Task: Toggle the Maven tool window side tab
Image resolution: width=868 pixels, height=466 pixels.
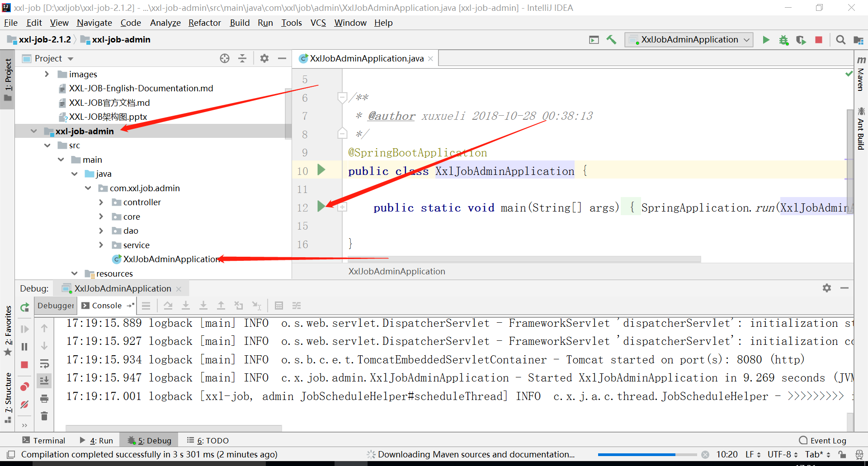Action: 861,74
